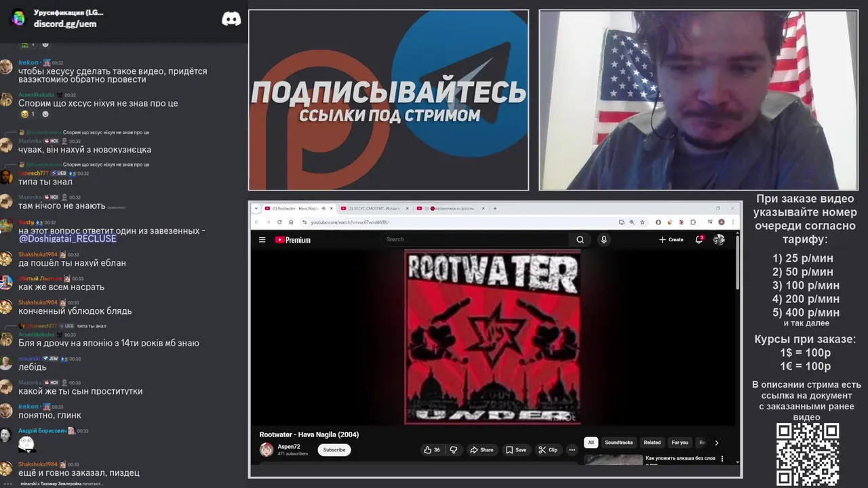Click the 'ПОДПИСЫВАЙТЕСЬ' banner
The width and height of the screenshot is (868, 488).
click(389, 91)
